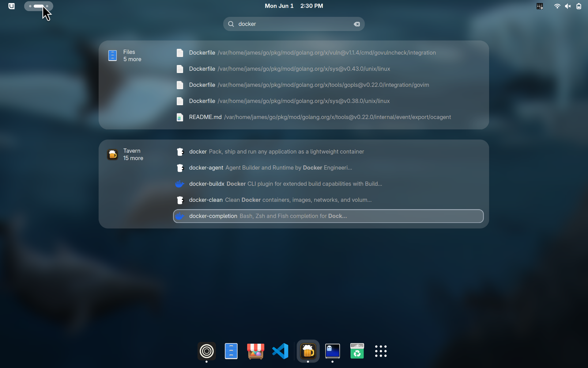Select the docker-clean Tavern result
This screenshot has width=588, height=368.
[x=328, y=200]
